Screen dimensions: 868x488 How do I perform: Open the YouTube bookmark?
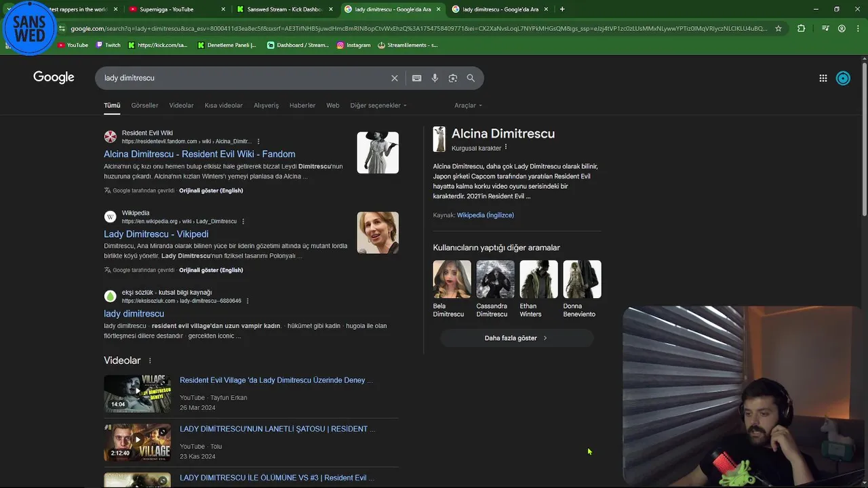click(x=73, y=45)
